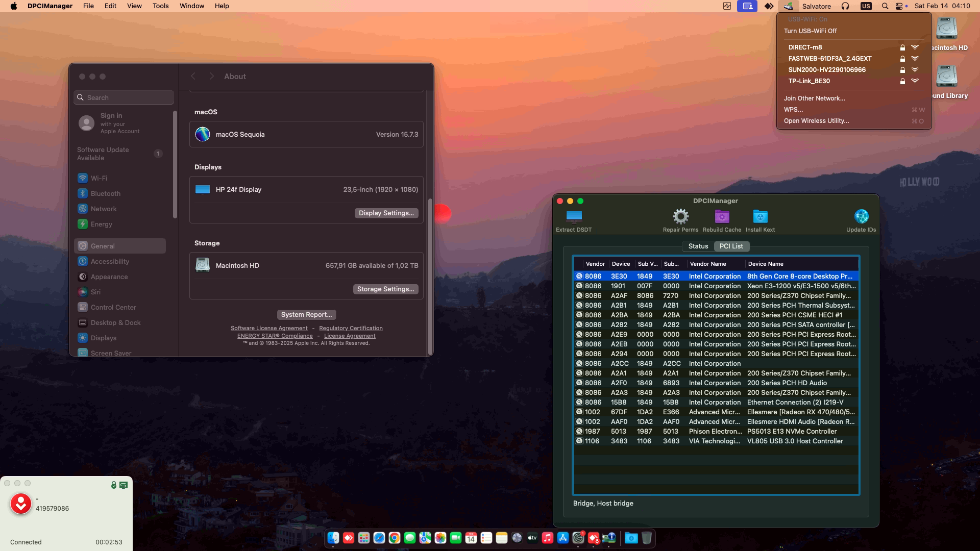Open Calendar from the Dock
This screenshot has height=551, width=980.
tap(471, 538)
